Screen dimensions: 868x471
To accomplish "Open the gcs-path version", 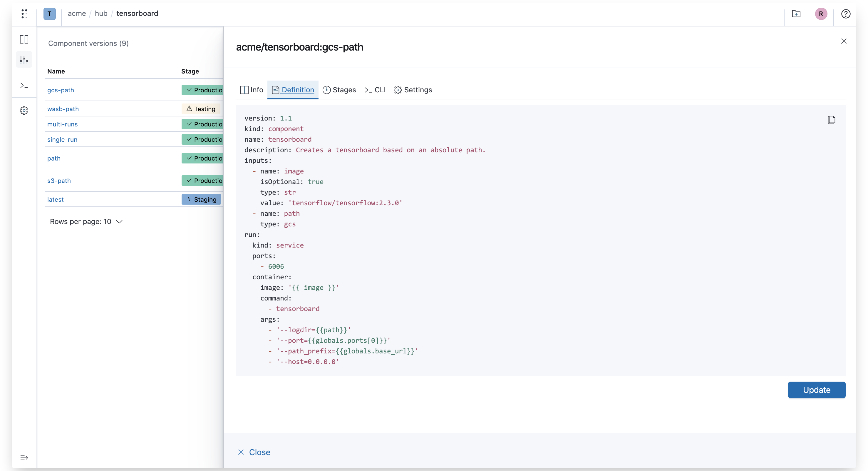I will point(61,90).
